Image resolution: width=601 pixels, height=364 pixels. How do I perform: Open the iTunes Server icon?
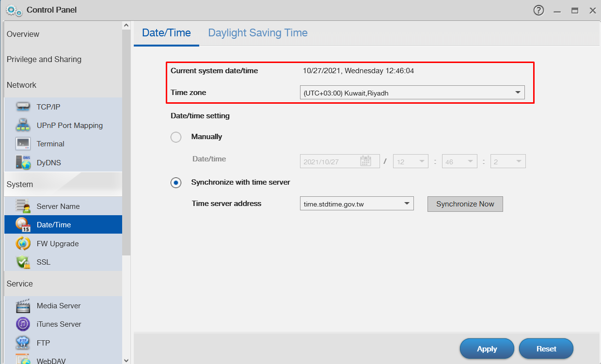click(x=23, y=324)
